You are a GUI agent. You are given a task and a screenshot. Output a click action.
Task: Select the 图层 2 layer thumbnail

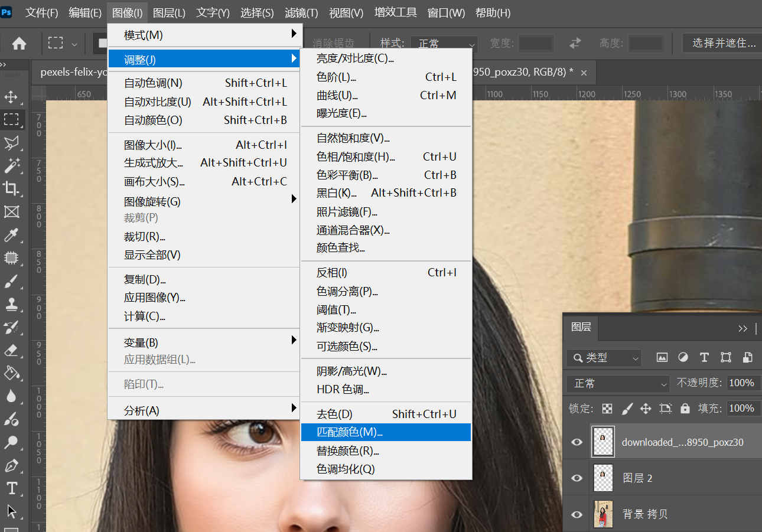tap(603, 478)
